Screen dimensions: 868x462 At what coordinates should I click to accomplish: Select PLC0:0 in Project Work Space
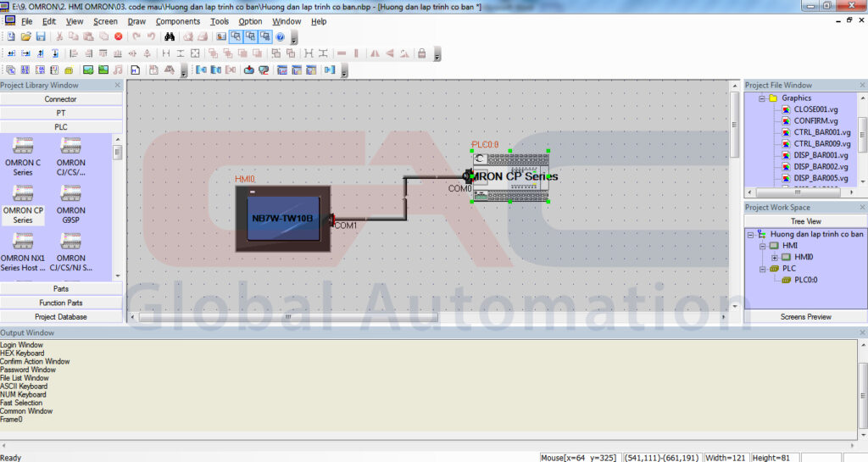(805, 280)
